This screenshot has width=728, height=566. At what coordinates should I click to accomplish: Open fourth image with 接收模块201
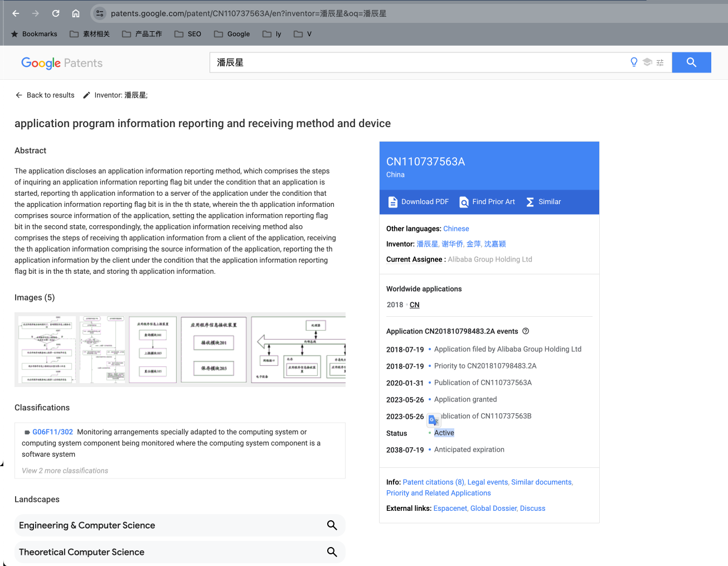(214, 350)
